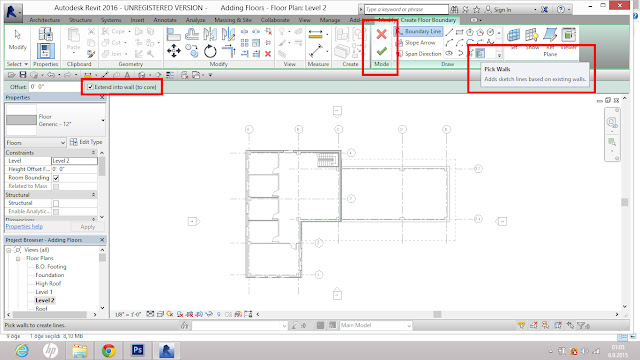Click the green Finish Edit Mode checkmark
This screenshot has height=360, width=640.
pos(382,51)
